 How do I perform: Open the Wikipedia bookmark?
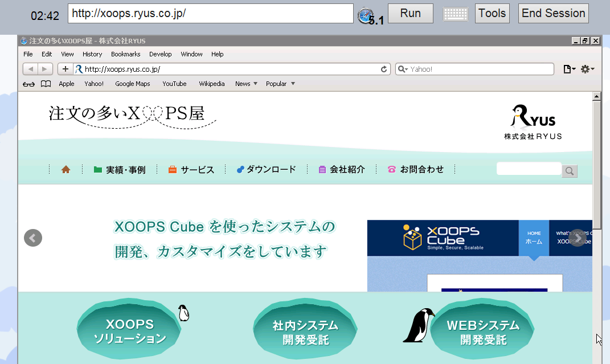click(212, 84)
